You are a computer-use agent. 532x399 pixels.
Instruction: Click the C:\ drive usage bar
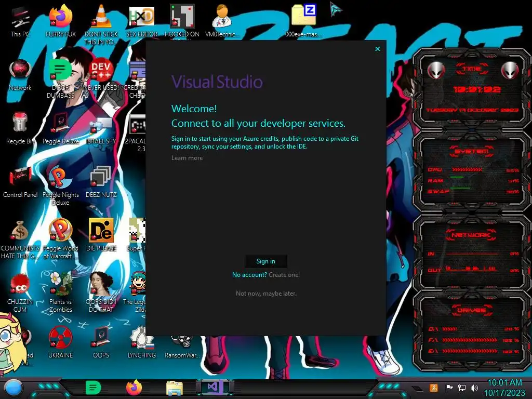point(449,329)
